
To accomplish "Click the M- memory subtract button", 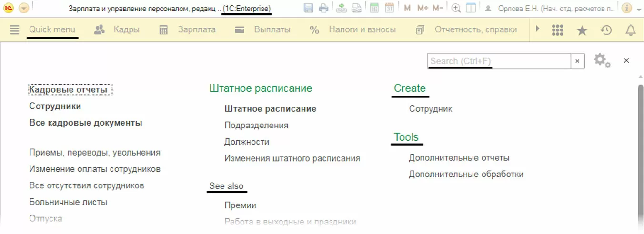I will coord(438,9).
